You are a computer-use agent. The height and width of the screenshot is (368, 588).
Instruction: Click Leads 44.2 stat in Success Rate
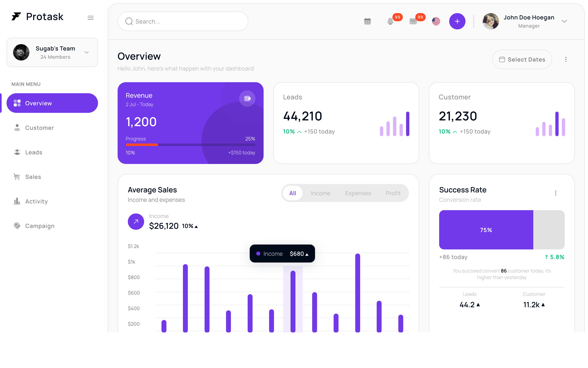469,305
